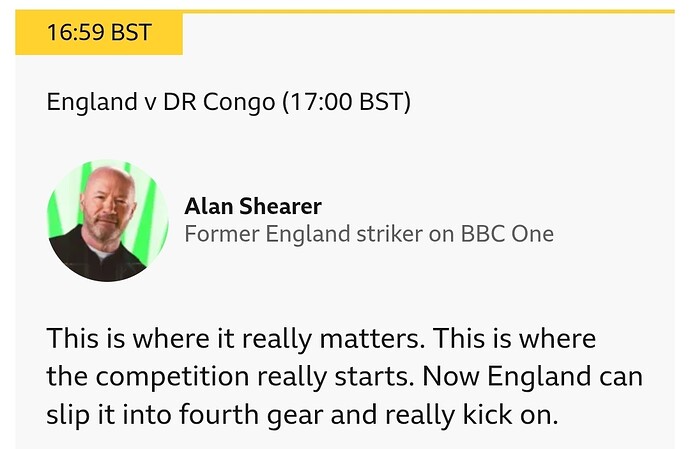Click the Former England striker caption

369,234
